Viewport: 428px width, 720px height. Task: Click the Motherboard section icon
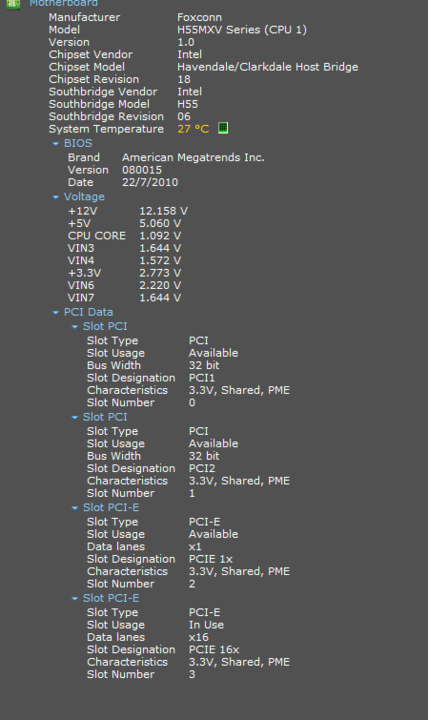(x=13, y=4)
